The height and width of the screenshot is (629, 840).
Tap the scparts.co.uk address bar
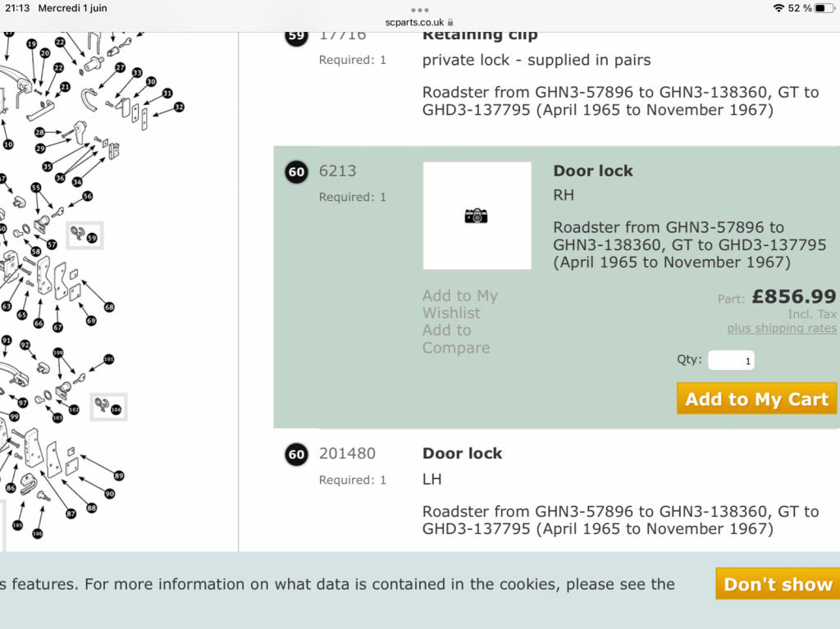[419, 22]
